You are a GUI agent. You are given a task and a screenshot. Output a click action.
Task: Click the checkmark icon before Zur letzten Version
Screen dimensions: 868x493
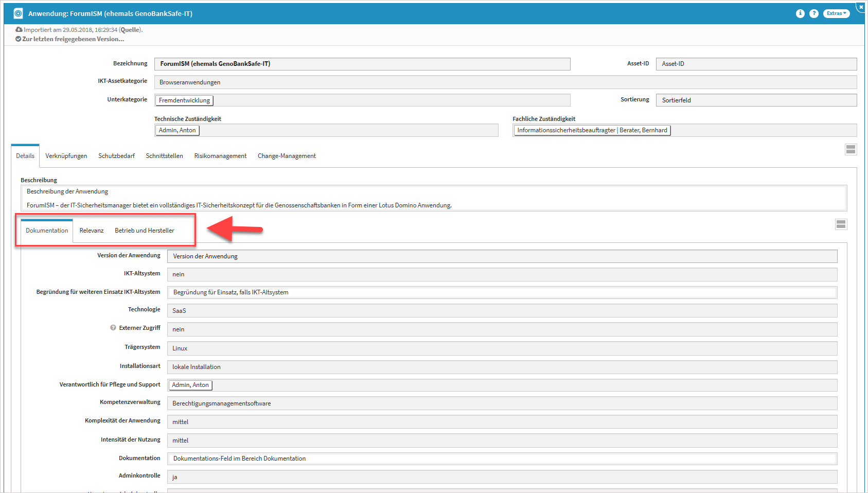click(x=19, y=39)
